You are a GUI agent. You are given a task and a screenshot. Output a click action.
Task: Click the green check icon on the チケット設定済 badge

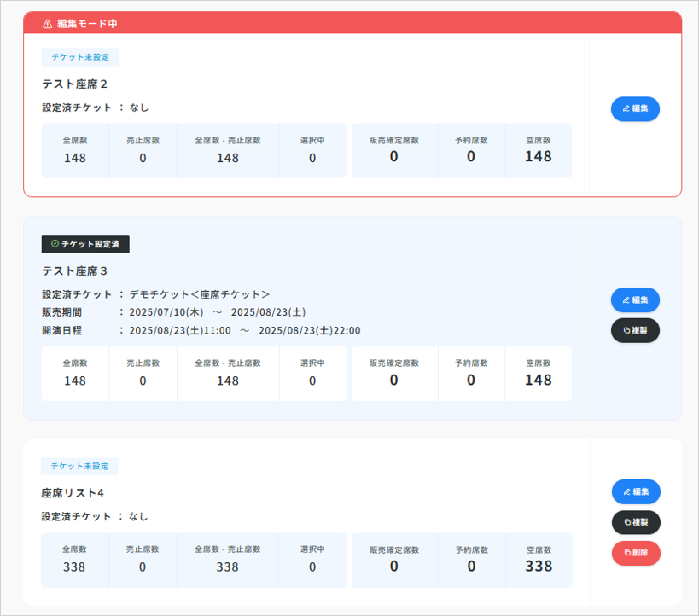click(x=55, y=244)
